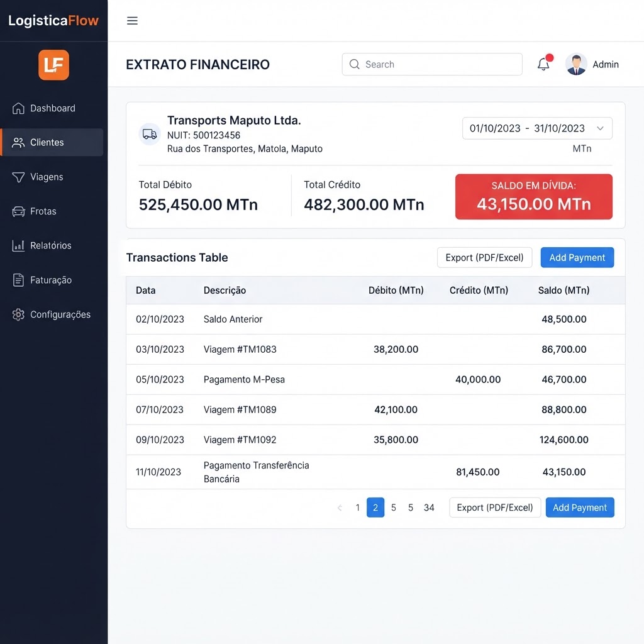This screenshot has width=644, height=644.
Task: Click the LogisticaFlow logo text
Action: [53, 20]
